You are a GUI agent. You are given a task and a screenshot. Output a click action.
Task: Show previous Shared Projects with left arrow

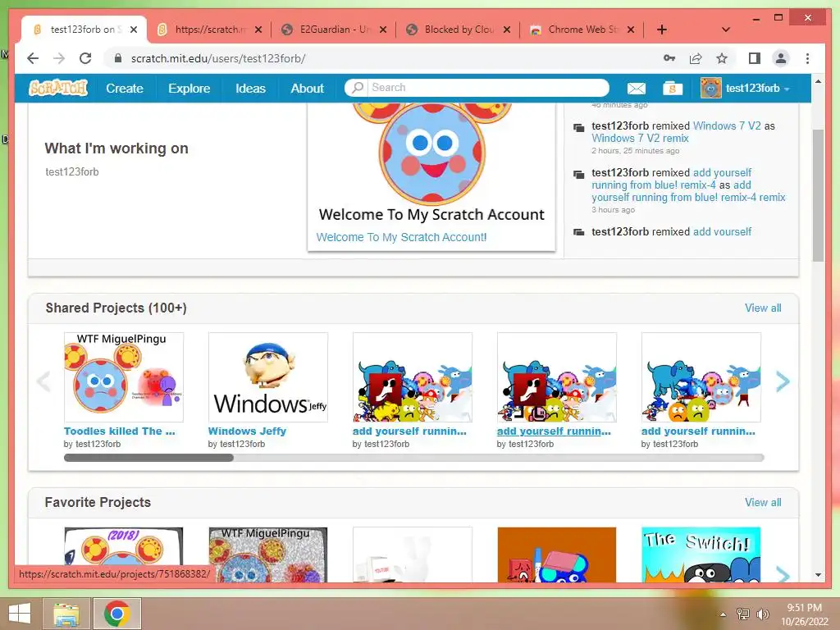(x=43, y=381)
